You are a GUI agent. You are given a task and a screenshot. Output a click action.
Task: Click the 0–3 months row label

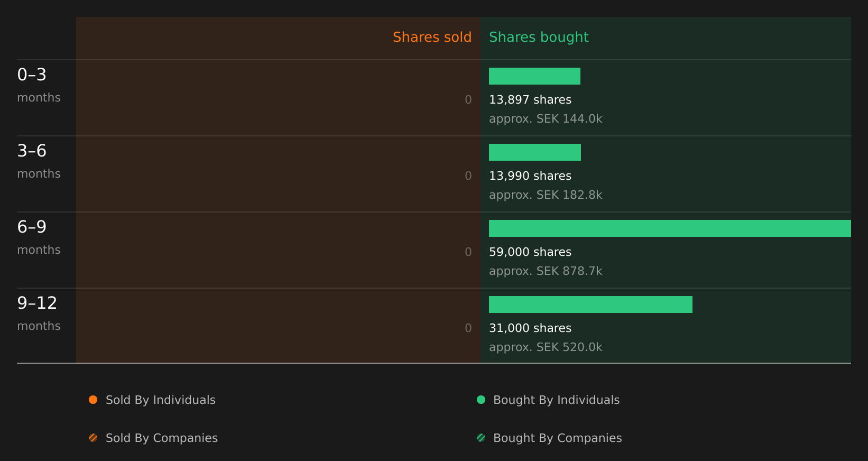tap(39, 85)
